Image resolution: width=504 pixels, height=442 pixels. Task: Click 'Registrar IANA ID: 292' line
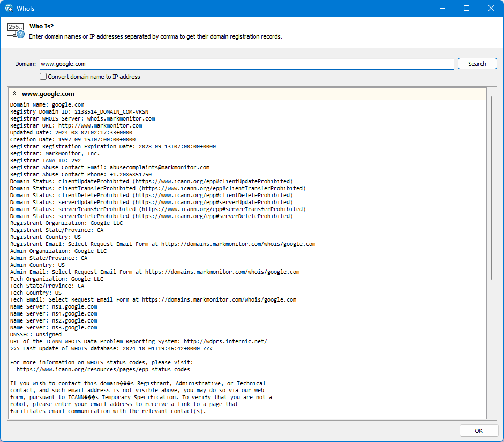point(46,160)
